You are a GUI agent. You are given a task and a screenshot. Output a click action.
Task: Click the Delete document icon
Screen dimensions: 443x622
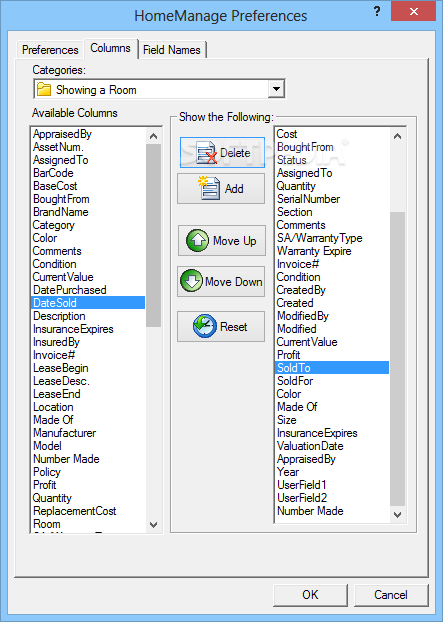(x=207, y=153)
